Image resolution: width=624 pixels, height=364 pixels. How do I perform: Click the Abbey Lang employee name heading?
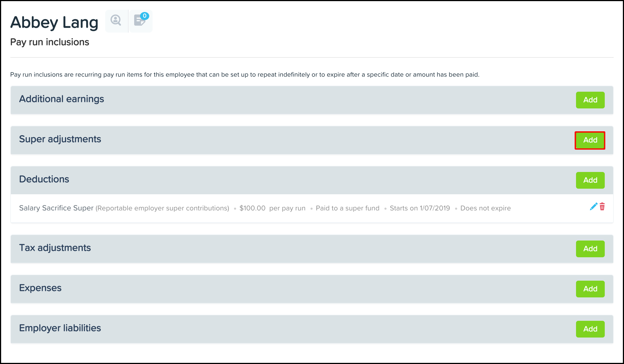click(54, 22)
